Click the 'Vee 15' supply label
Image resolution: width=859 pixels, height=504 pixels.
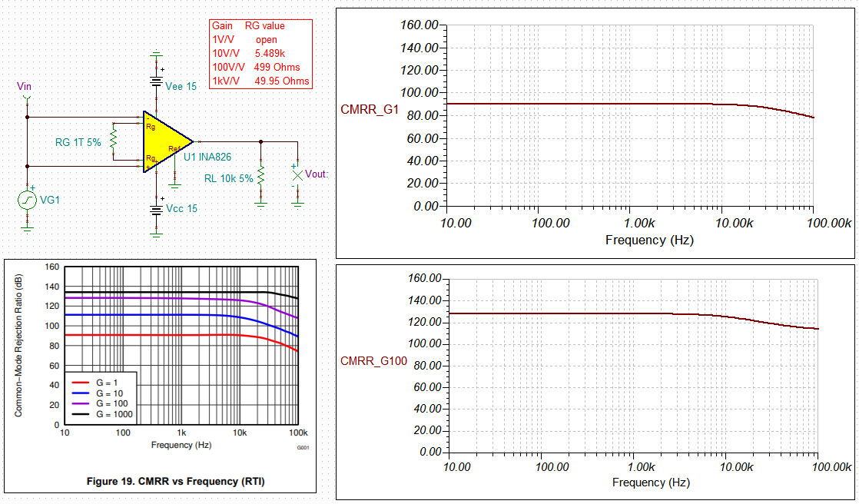pyautogui.click(x=181, y=87)
